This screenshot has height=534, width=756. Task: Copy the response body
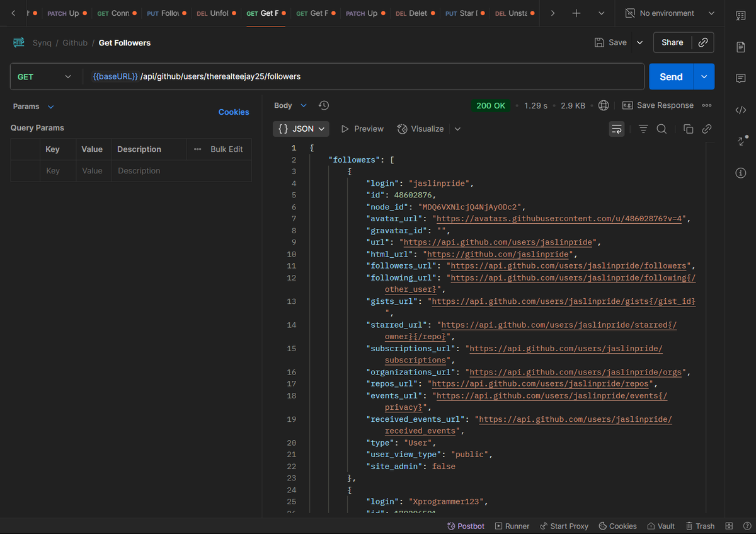click(689, 129)
